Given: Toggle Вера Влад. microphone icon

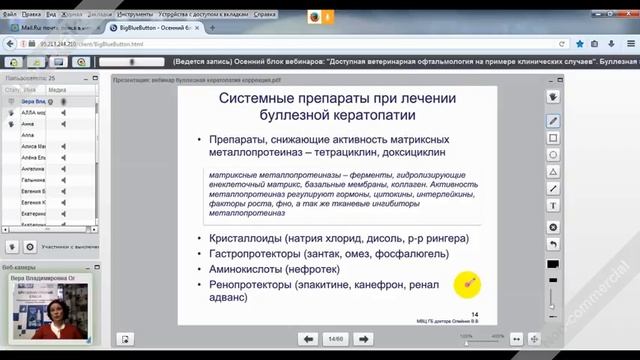Looking at the screenshot, I should pyautogui.click(x=64, y=102).
